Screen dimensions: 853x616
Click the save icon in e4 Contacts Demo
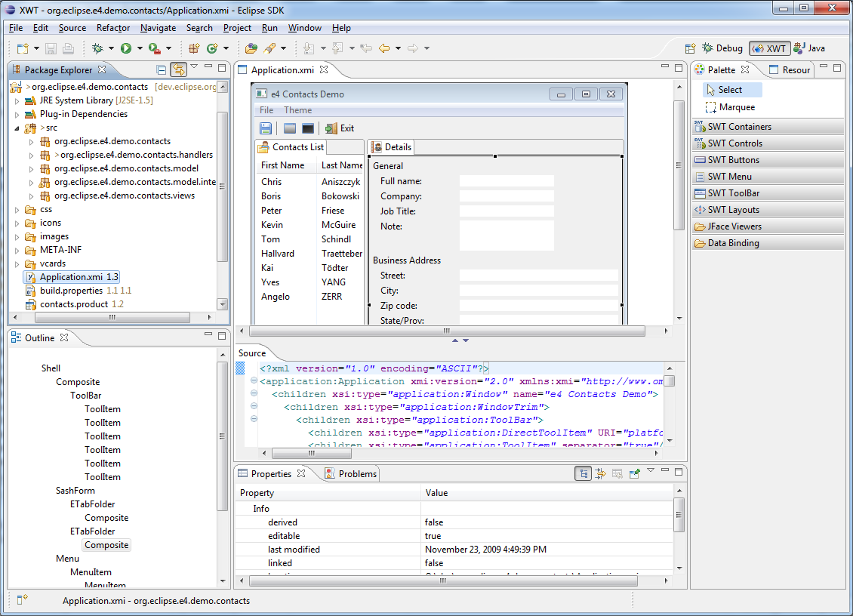click(x=266, y=128)
